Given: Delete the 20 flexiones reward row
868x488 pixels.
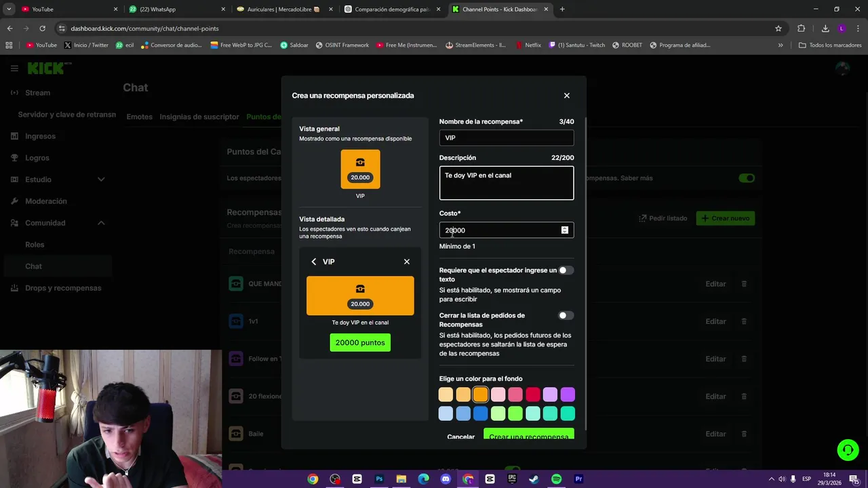Looking at the screenshot, I should (x=744, y=396).
